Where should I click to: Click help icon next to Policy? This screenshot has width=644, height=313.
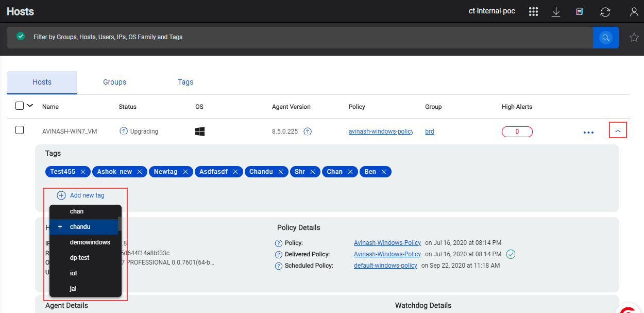pyautogui.click(x=279, y=243)
